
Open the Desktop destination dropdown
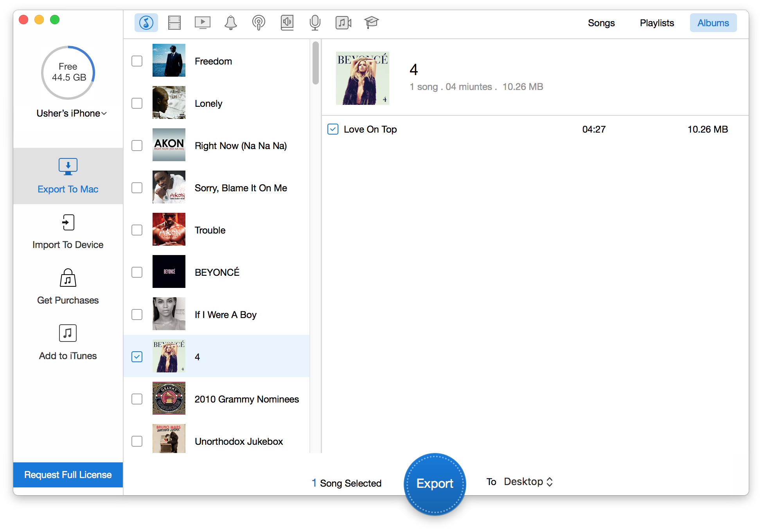(x=528, y=482)
